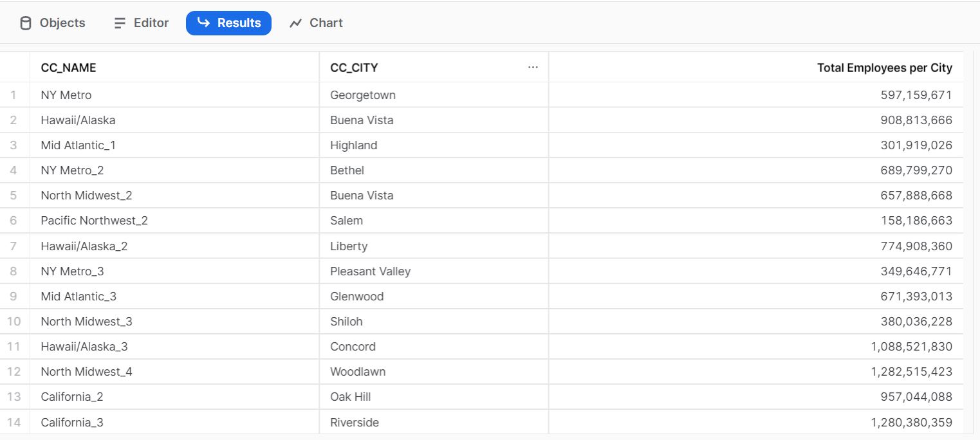Select the Results tab
Screen dimensions: 980x440
[x=228, y=23]
